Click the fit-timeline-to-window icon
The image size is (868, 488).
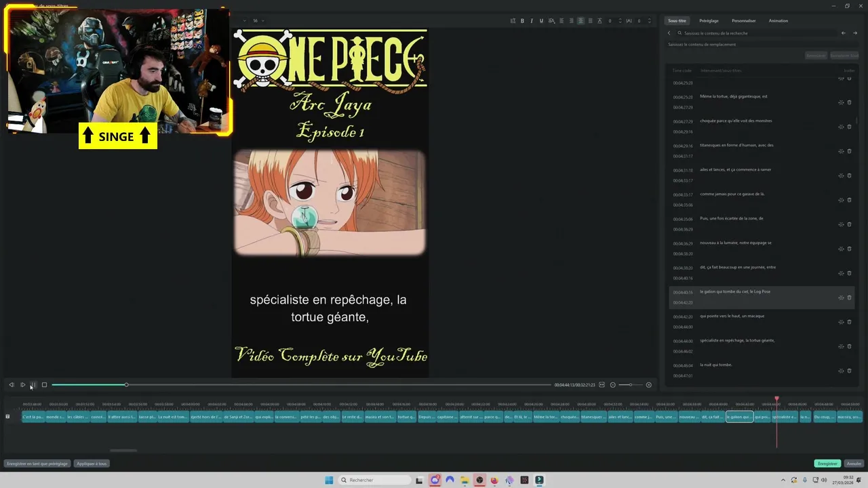(x=601, y=385)
